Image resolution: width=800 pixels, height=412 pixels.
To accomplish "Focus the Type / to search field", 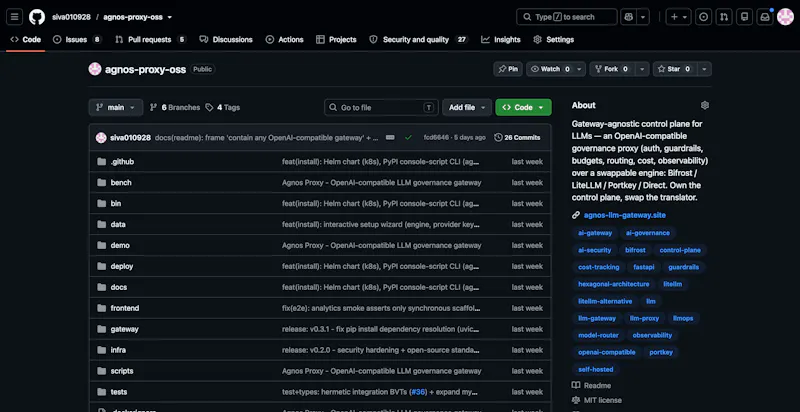I will (566, 17).
